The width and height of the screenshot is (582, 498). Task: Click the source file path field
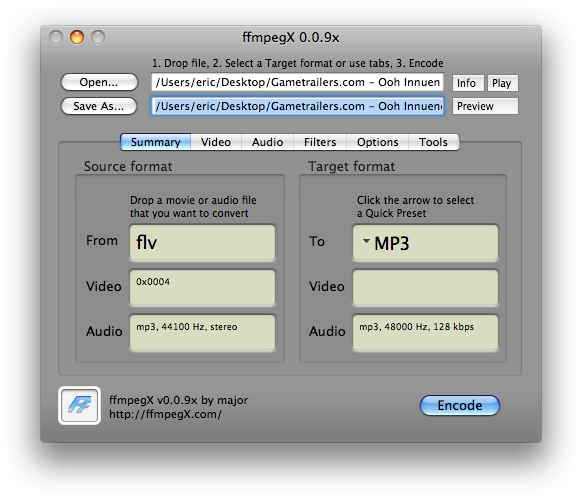[297, 82]
